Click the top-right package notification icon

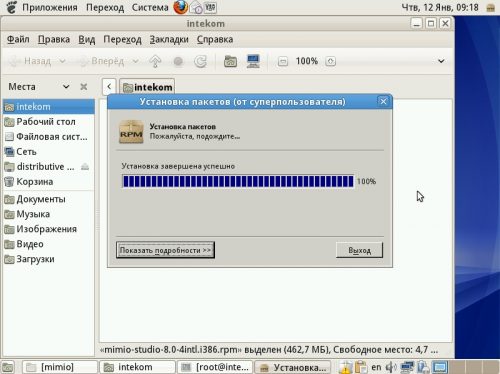[x=491, y=8]
